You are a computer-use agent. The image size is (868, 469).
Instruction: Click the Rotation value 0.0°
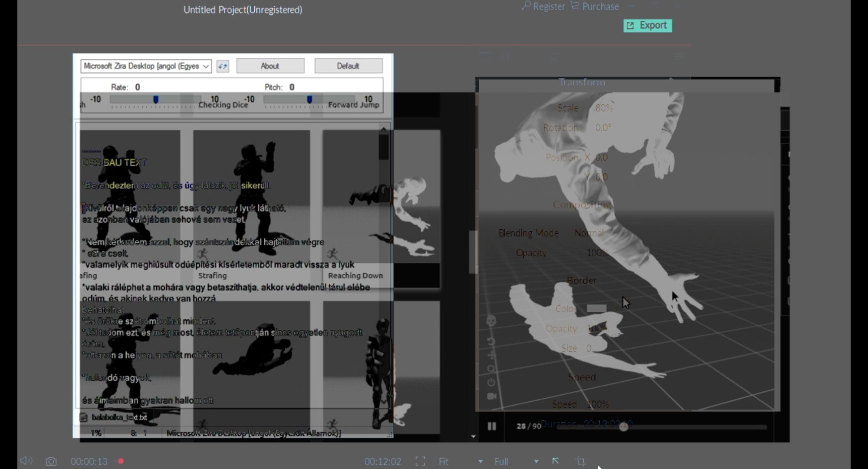pos(603,128)
